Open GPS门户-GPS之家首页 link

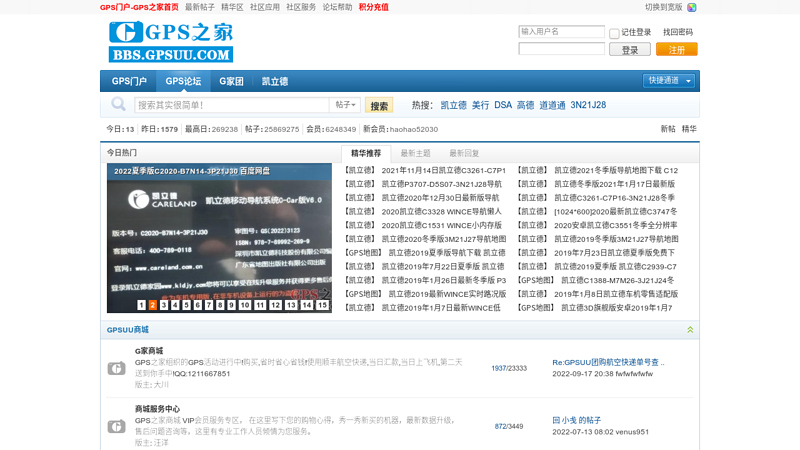coord(139,7)
